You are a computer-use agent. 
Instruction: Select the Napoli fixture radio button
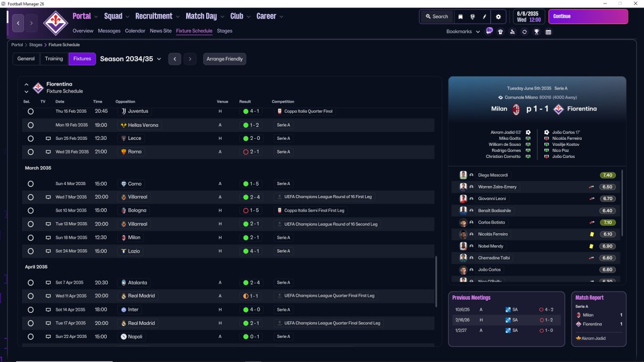31,336
